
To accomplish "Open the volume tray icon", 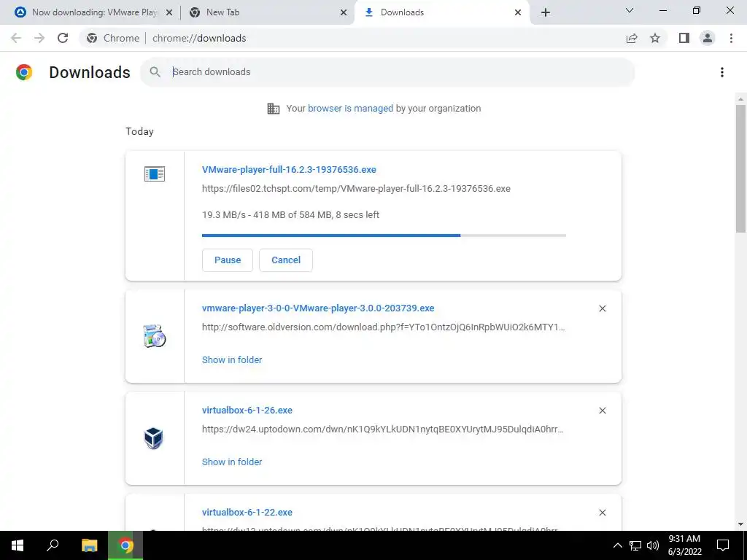I will click(x=653, y=545).
